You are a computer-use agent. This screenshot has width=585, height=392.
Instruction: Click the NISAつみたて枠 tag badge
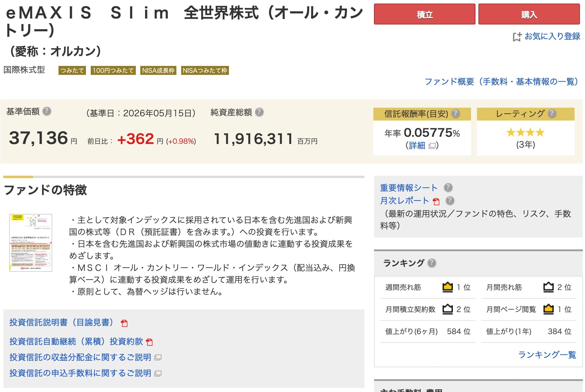(x=205, y=71)
